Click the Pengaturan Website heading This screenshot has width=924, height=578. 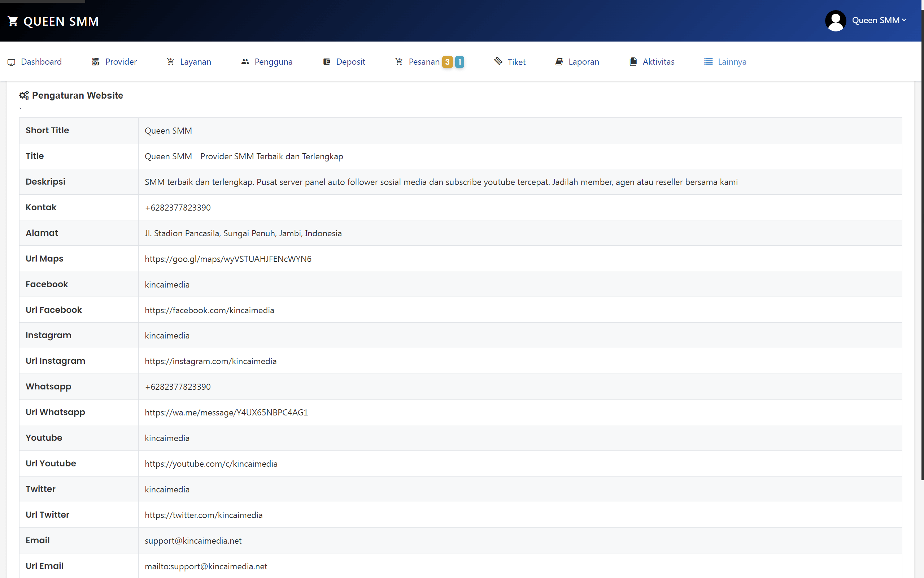78,95
